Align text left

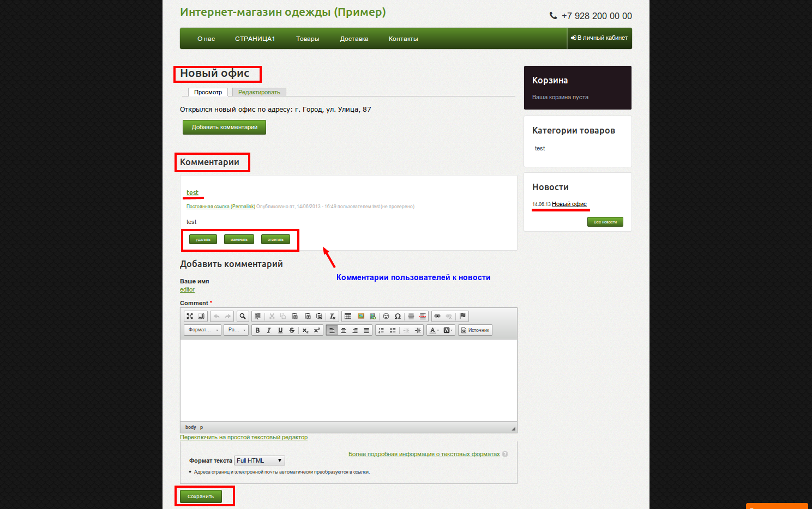(332, 330)
